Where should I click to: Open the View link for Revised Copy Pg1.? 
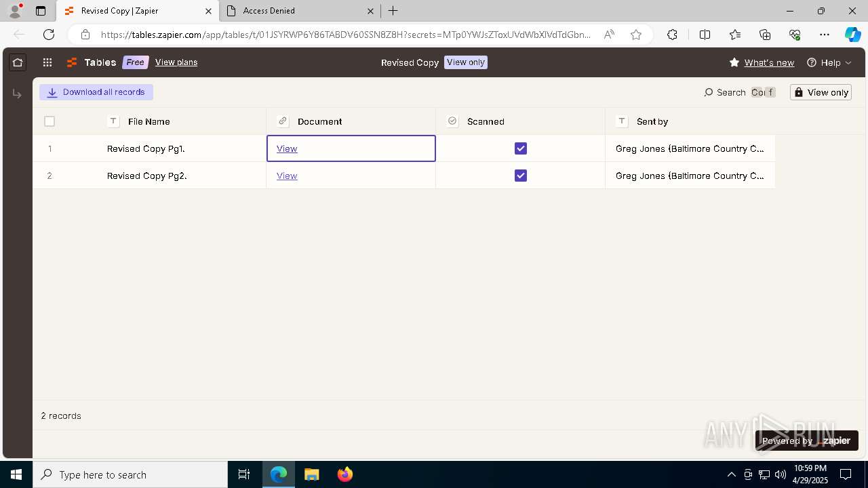click(x=287, y=148)
